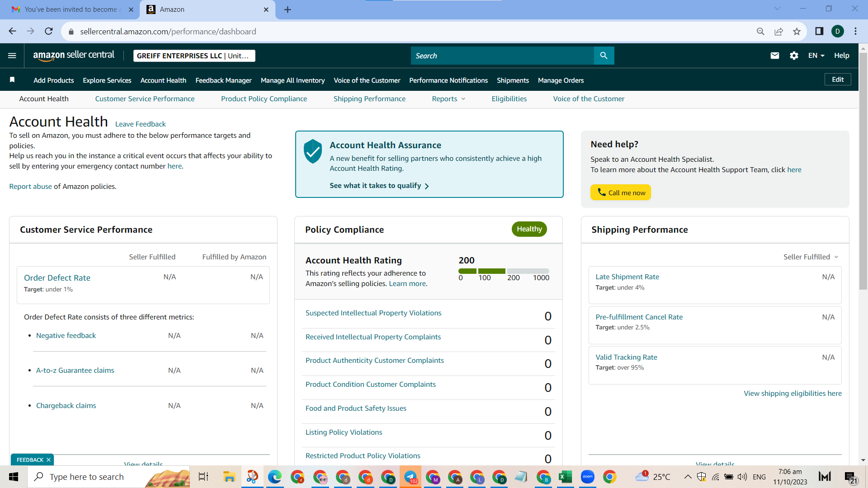The width and height of the screenshot is (868, 488).
Task: Open the Task View taskbar icon
Action: pyautogui.click(x=203, y=477)
